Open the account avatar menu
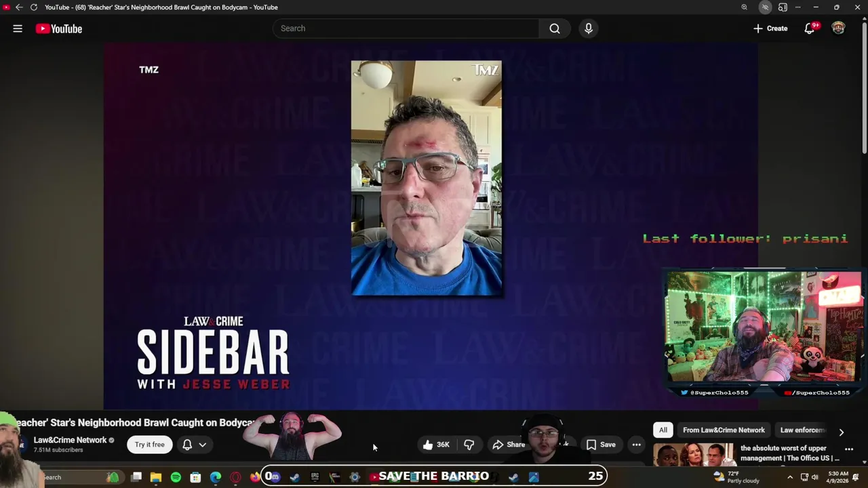Image resolution: width=868 pixels, height=488 pixels. click(839, 28)
